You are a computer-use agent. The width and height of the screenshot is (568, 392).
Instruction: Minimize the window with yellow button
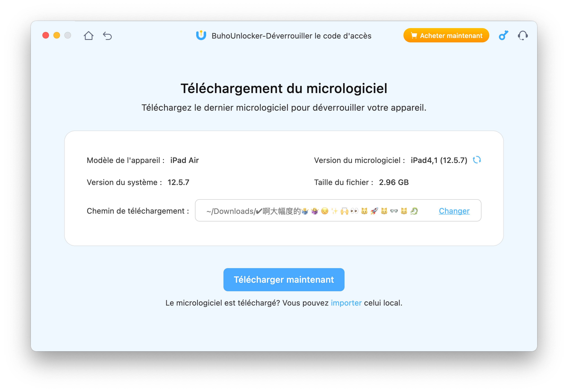point(57,35)
